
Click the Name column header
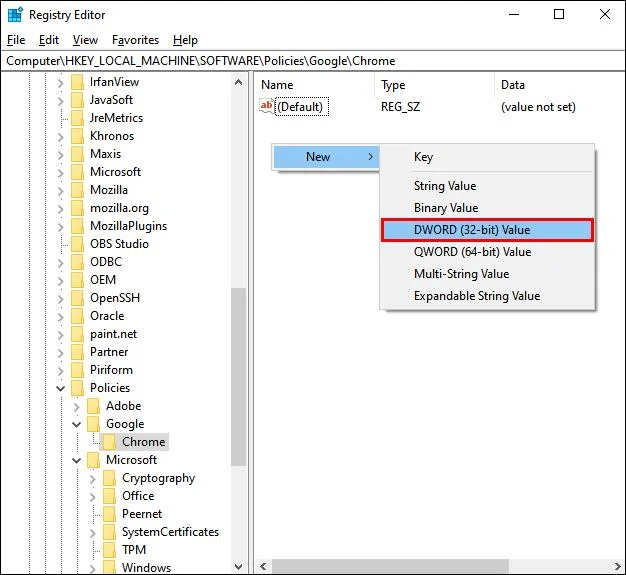314,85
